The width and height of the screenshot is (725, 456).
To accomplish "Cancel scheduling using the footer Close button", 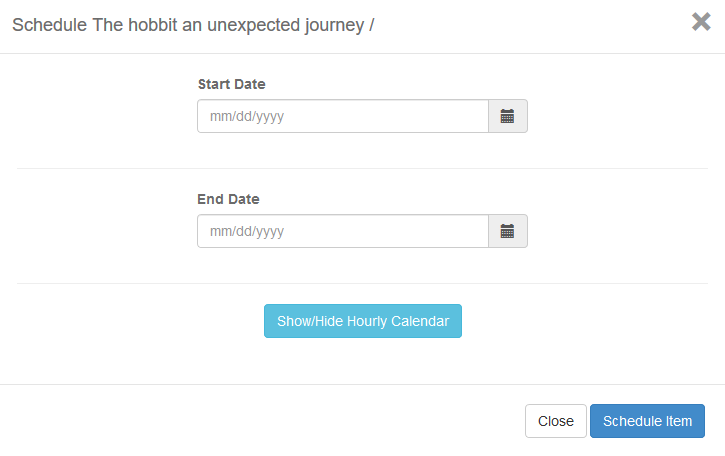I will tap(555, 421).
